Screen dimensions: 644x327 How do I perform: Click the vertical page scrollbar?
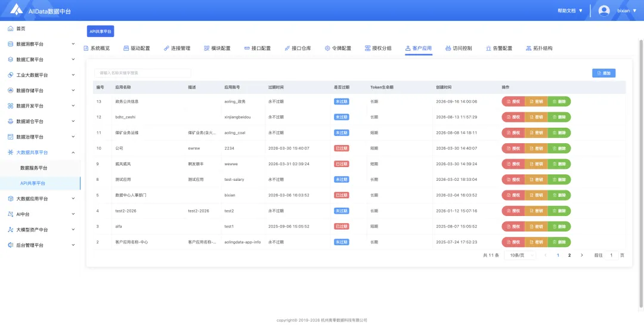(x=641, y=172)
